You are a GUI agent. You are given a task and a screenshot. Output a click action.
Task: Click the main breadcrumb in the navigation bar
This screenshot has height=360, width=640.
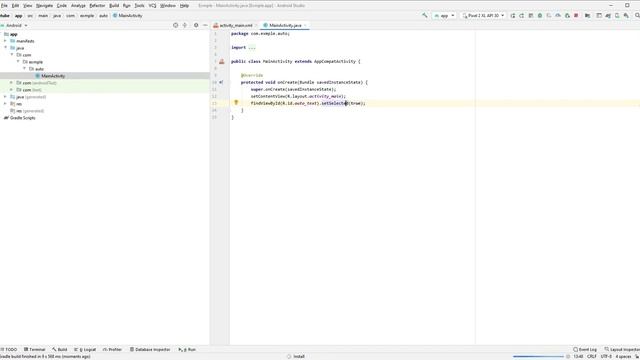pos(43,16)
